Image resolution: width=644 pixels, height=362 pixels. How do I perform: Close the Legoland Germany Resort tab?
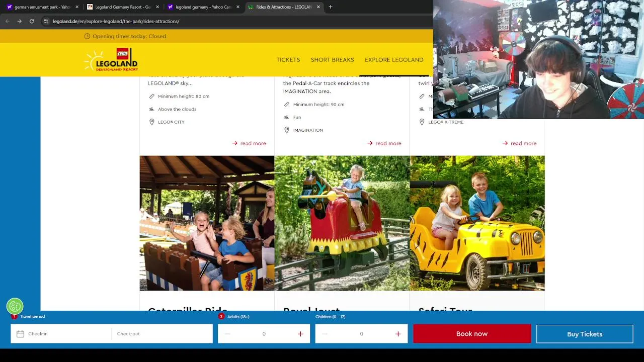click(x=157, y=7)
